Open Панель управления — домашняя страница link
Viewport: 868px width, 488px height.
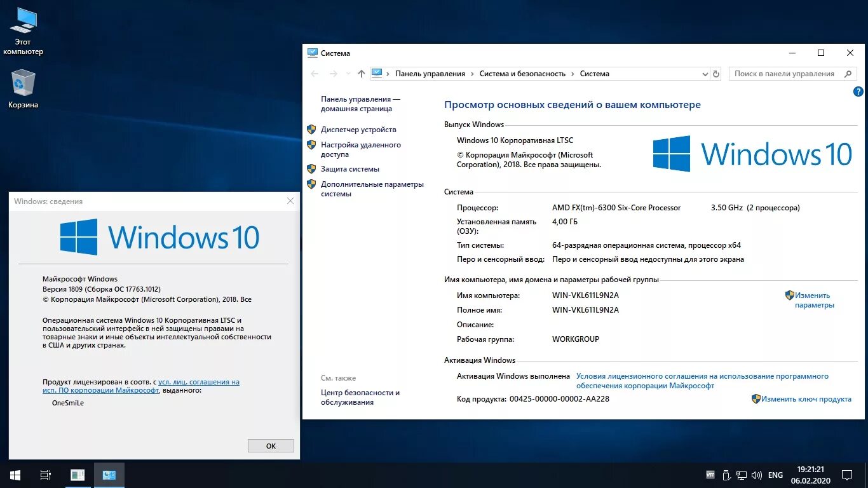coord(360,104)
